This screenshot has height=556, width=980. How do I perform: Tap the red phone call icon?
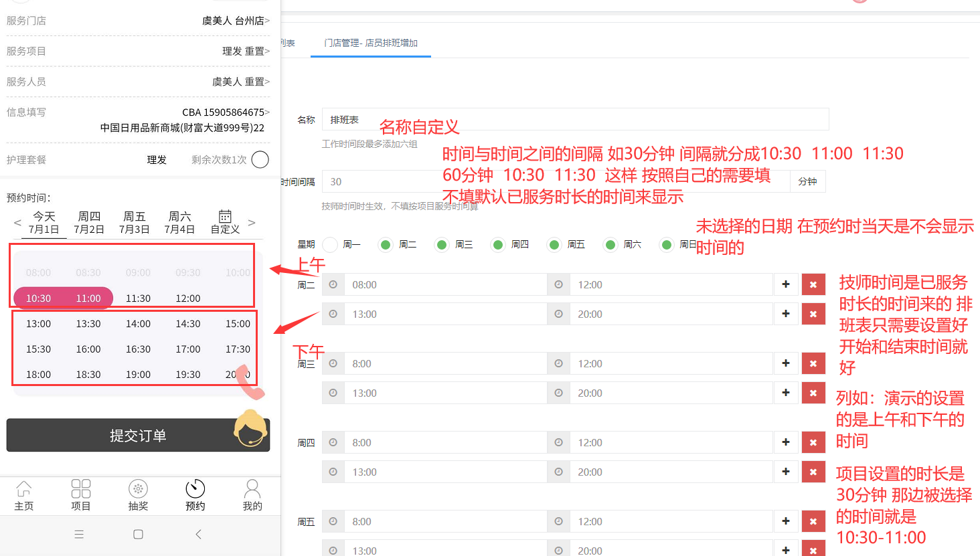tap(251, 382)
